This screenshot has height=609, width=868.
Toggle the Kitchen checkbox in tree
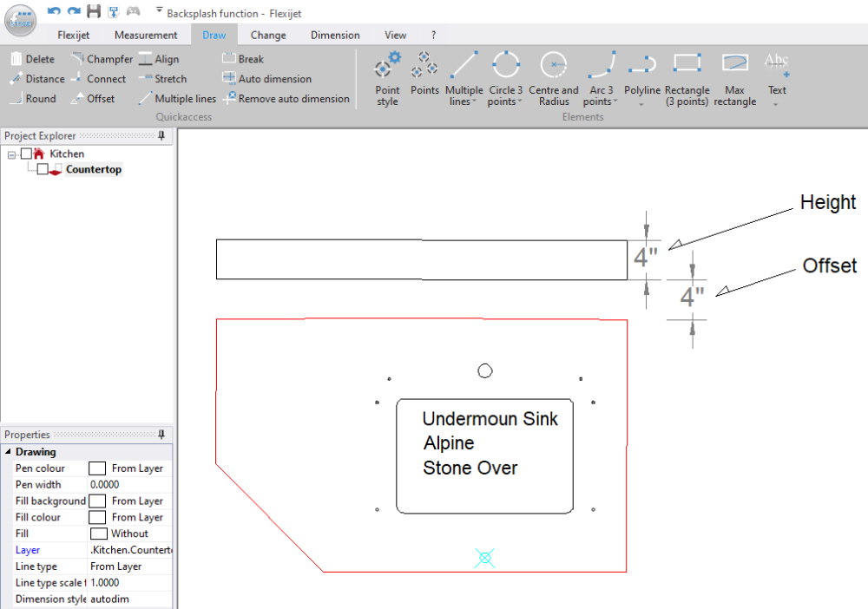point(26,154)
